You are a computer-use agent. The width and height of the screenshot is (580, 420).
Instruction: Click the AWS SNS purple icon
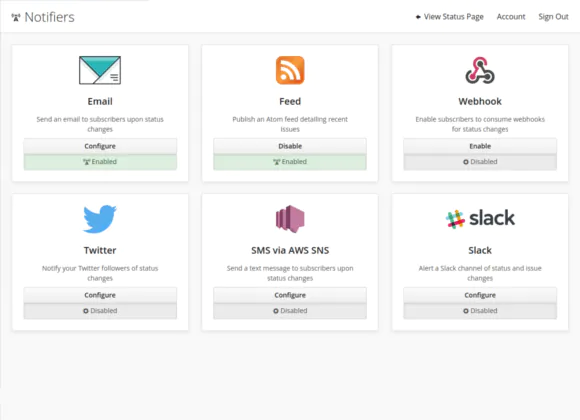[290, 219]
